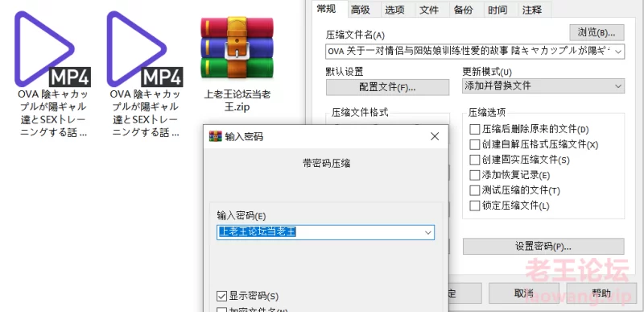This screenshot has height=312, width=644.
Task: Click the second OVA video file name
Action: tap(145, 113)
